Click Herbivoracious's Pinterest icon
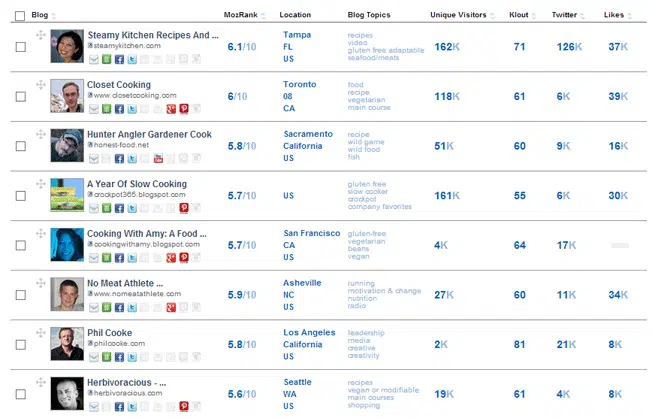This screenshot has width=652, height=418. (x=183, y=407)
